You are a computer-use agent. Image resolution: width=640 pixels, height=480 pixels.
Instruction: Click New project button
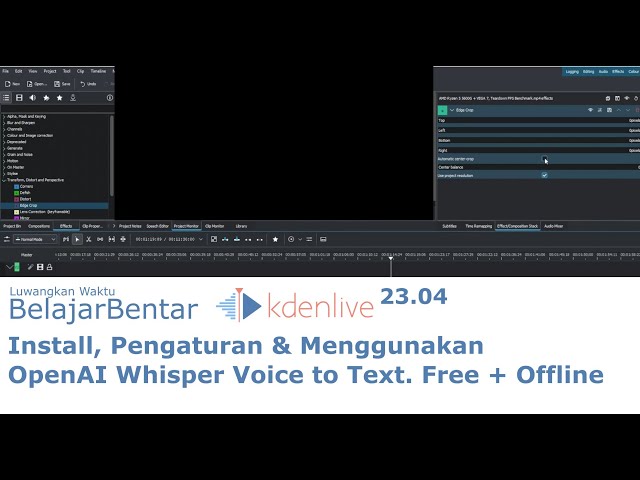12,84
